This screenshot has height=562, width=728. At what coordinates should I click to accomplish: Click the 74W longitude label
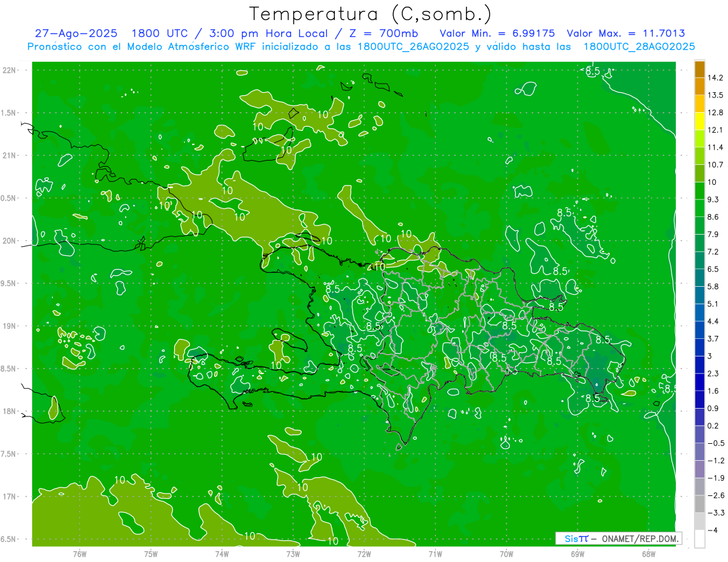[x=222, y=554]
